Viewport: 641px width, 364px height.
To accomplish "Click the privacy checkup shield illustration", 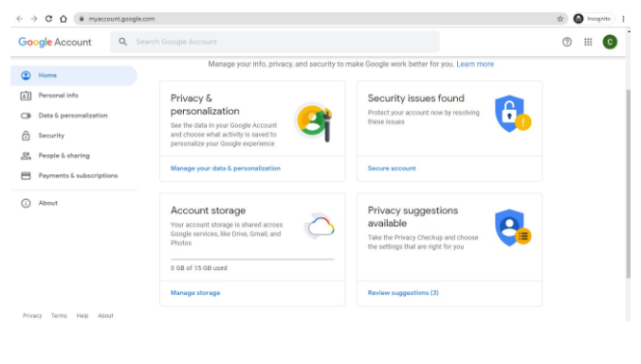I will (x=513, y=227).
